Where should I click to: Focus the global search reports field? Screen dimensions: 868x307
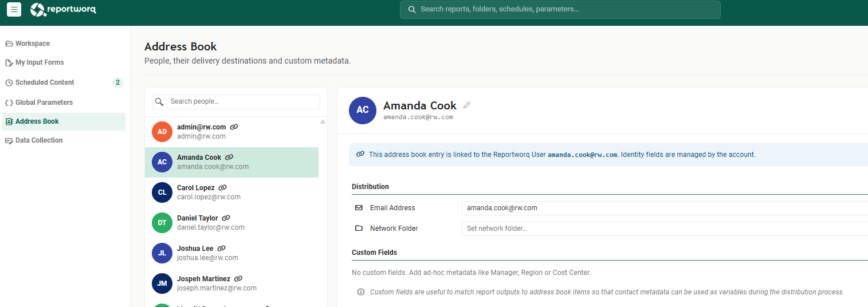click(x=560, y=10)
